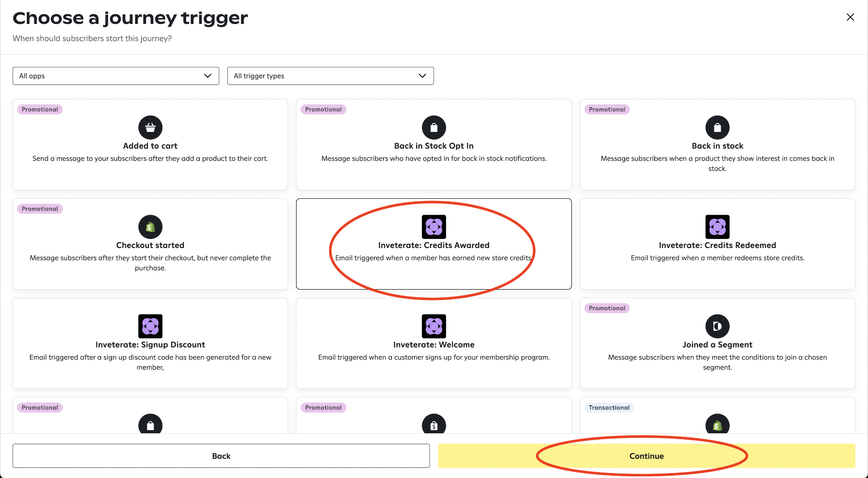Click the Back in stock bag icon
The image size is (868, 478).
point(717,127)
